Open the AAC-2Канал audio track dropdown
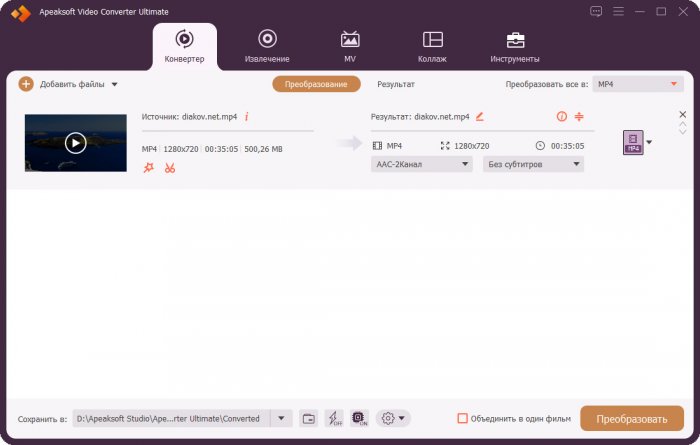This screenshot has width=700, height=445. 421,164
